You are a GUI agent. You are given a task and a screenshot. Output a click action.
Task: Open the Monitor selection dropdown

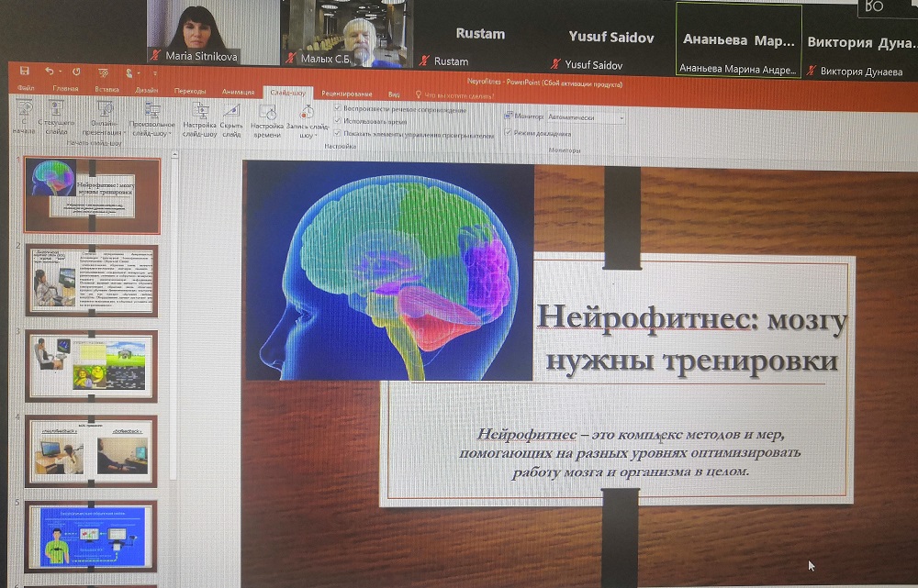(585, 117)
